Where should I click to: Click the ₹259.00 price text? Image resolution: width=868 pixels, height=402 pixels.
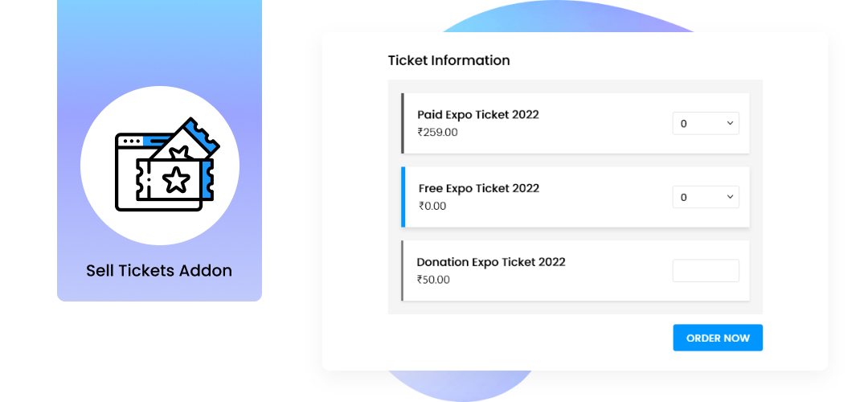point(437,133)
